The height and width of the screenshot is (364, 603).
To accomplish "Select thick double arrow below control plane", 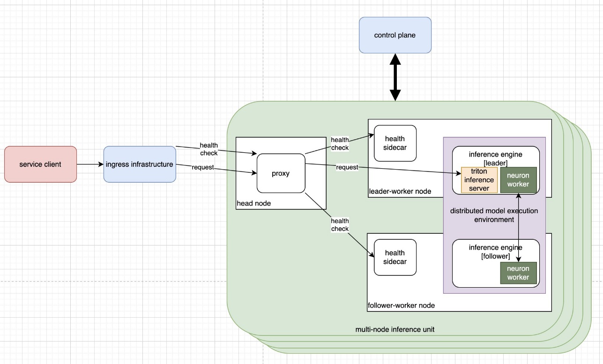I will coord(395,77).
